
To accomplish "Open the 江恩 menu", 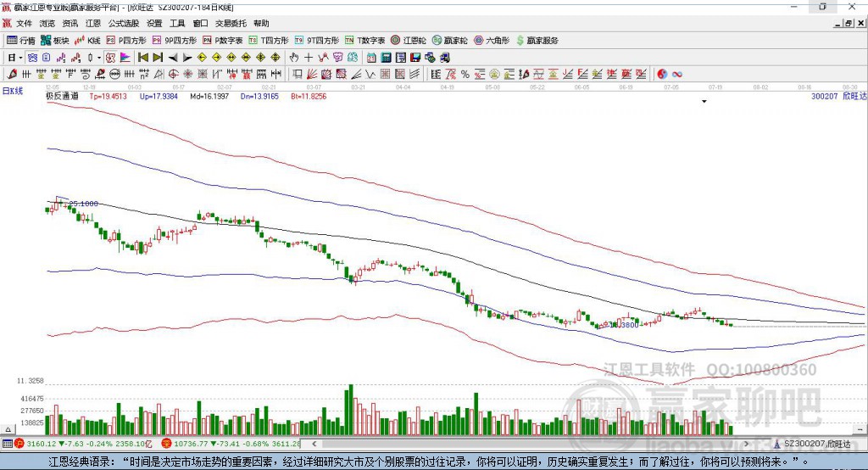I will tap(93, 23).
